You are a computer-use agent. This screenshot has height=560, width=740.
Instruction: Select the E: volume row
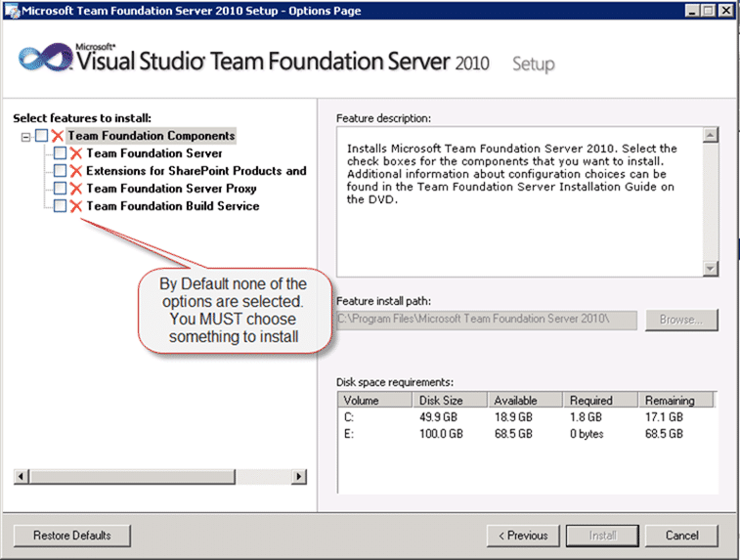point(527,434)
